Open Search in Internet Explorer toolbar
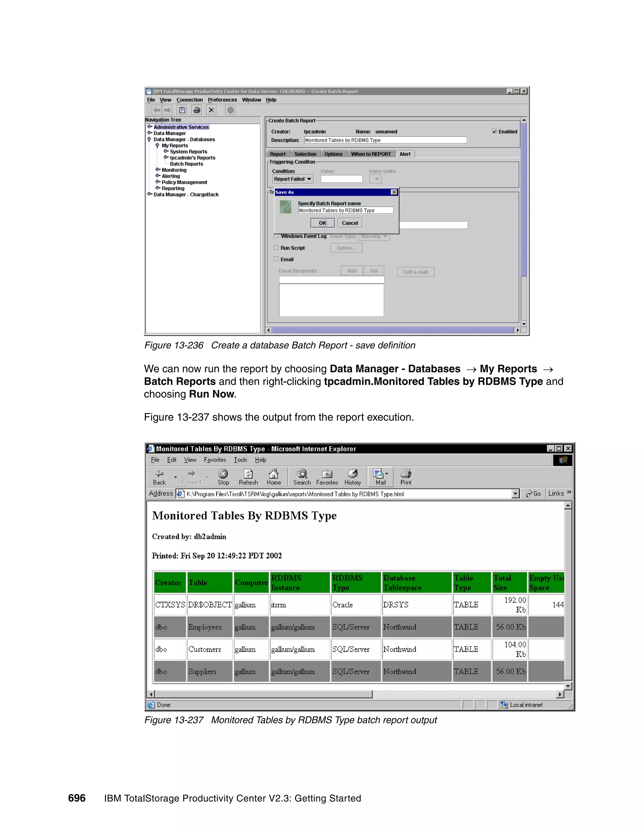Viewport: 644px width, 833px height. 302,477
